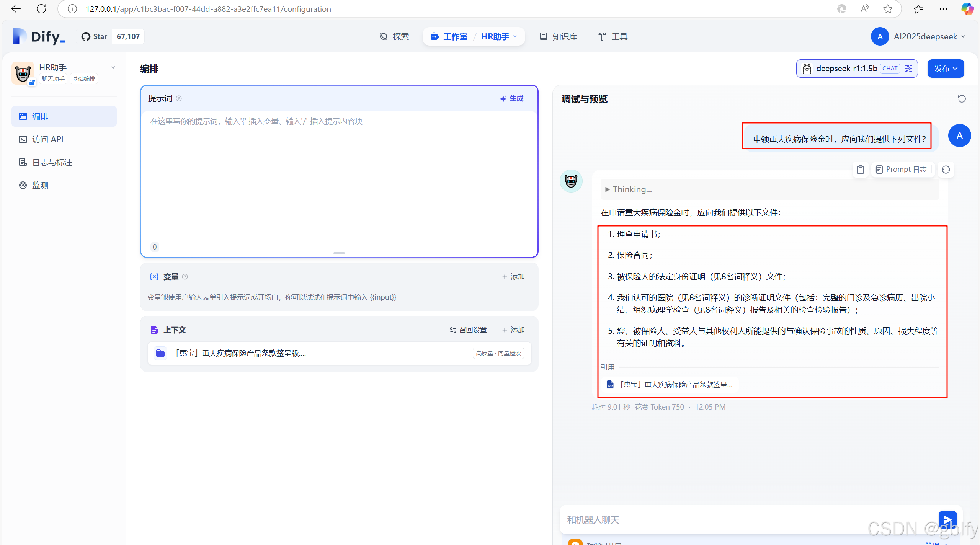
Task: Click the browser back arrow
Action: tap(16, 9)
